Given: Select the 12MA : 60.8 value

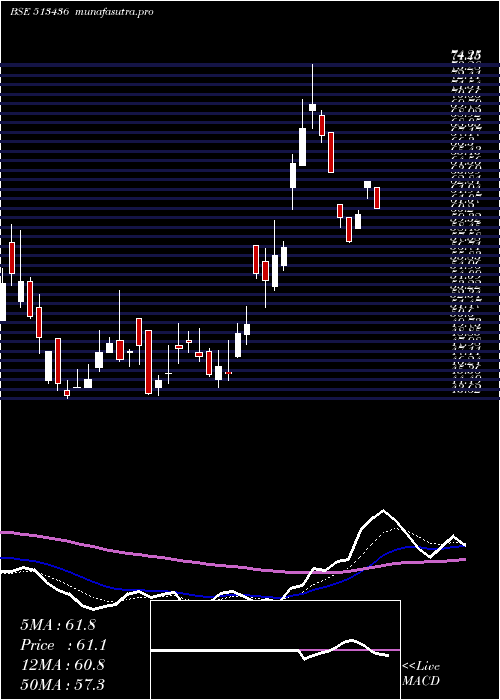Looking at the screenshot, I should [62, 665].
